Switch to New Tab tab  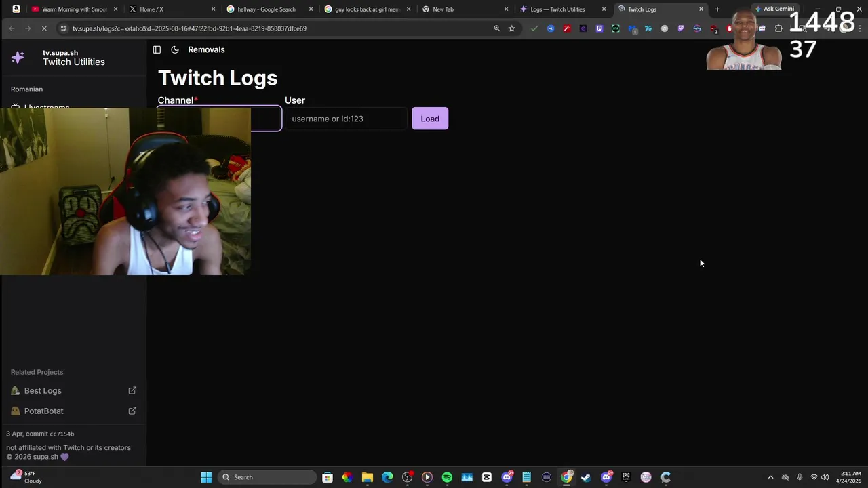pyautogui.click(x=465, y=9)
